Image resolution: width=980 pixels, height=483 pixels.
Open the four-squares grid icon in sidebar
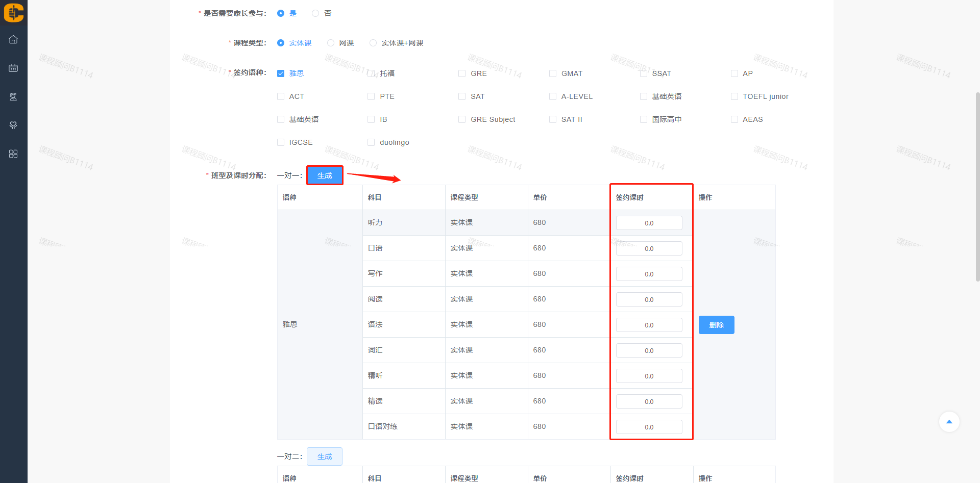13,154
